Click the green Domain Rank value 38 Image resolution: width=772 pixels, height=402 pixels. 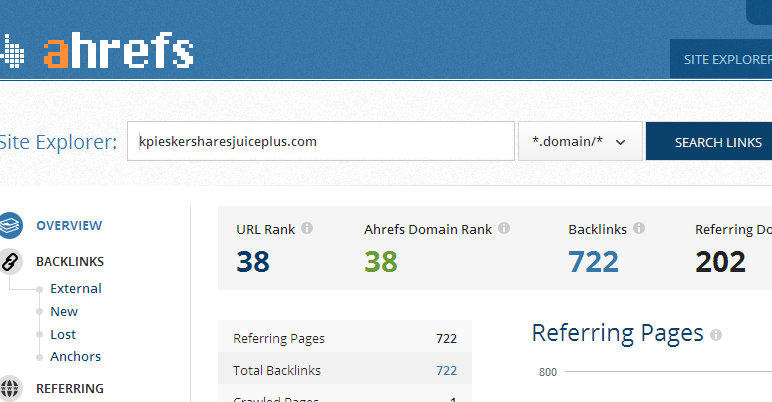pos(381,262)
